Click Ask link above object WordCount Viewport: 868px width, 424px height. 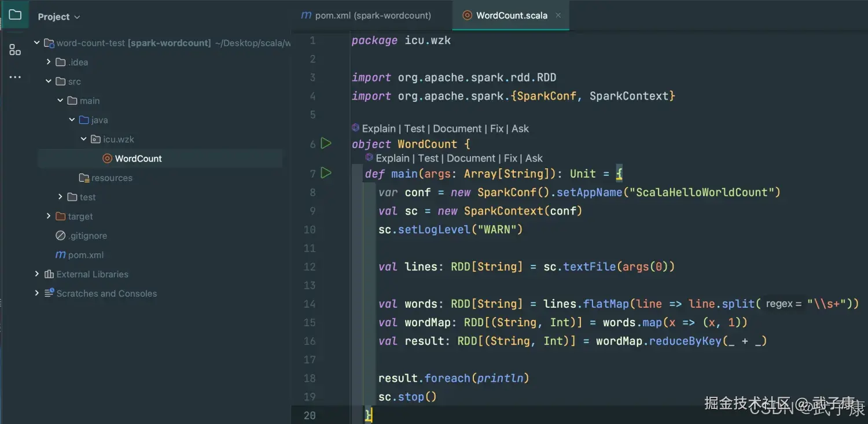520,128
